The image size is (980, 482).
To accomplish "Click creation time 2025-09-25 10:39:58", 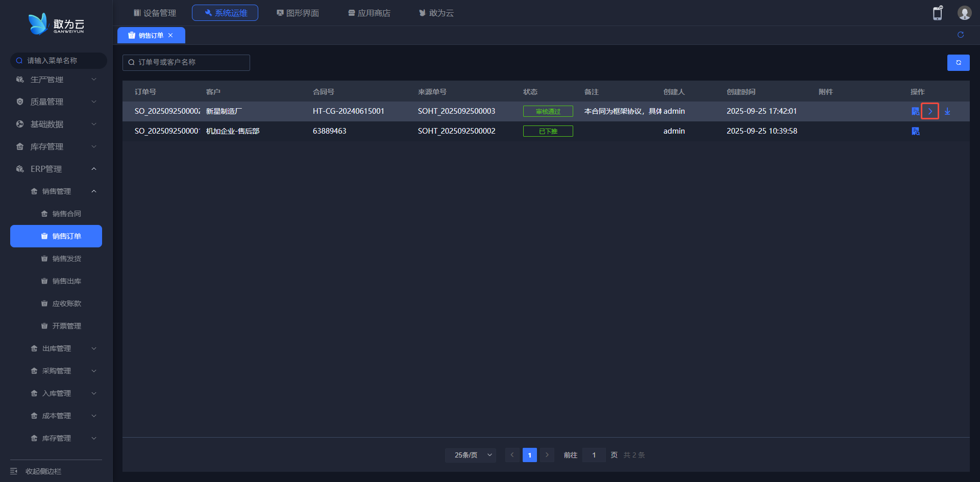I will 762,131.
